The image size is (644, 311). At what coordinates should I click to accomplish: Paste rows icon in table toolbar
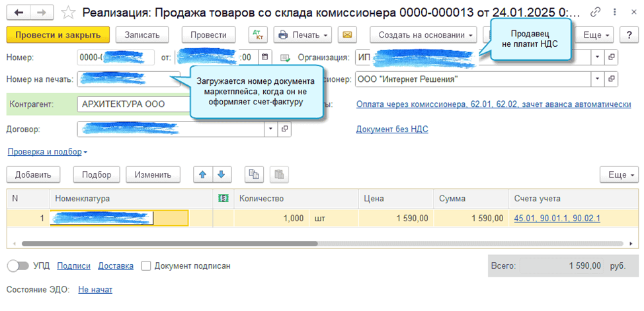(279, 174)
